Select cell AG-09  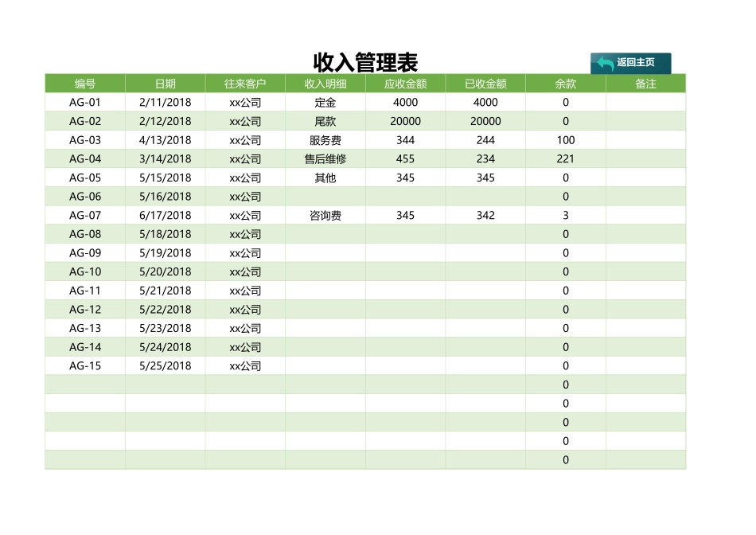(85, 253)
